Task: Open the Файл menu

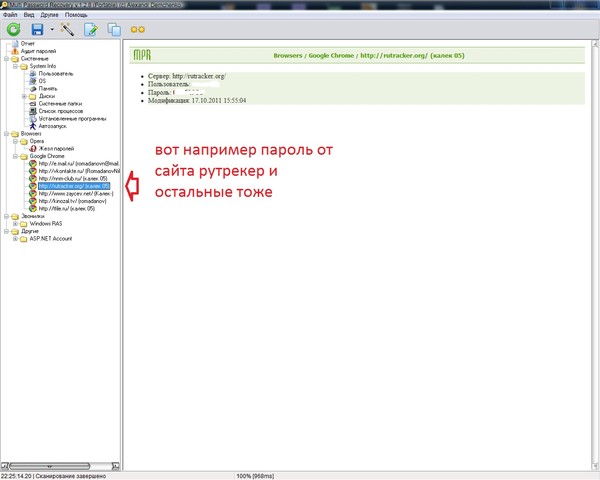Action: tap(10, 15)
